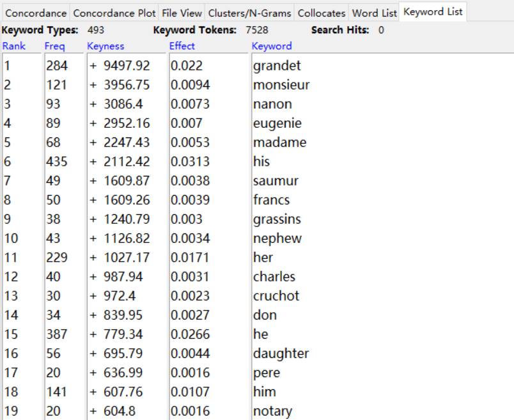Select the File View tab
The width and height of the screenshot is (514, 420).
click(182, 13)
